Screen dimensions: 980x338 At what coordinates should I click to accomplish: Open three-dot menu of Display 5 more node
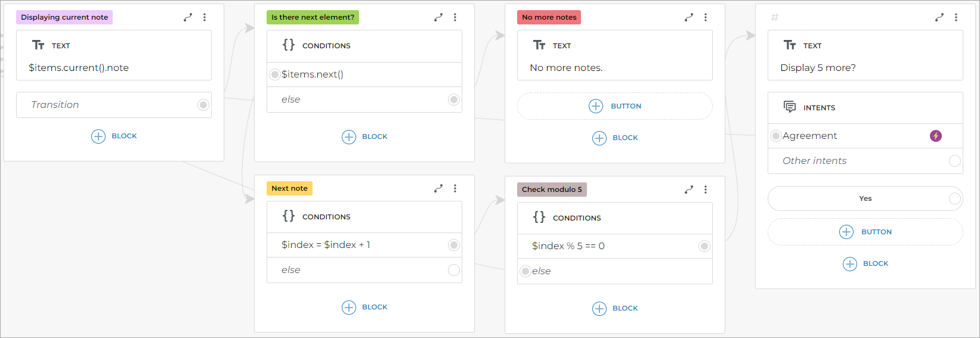(956, 17)
